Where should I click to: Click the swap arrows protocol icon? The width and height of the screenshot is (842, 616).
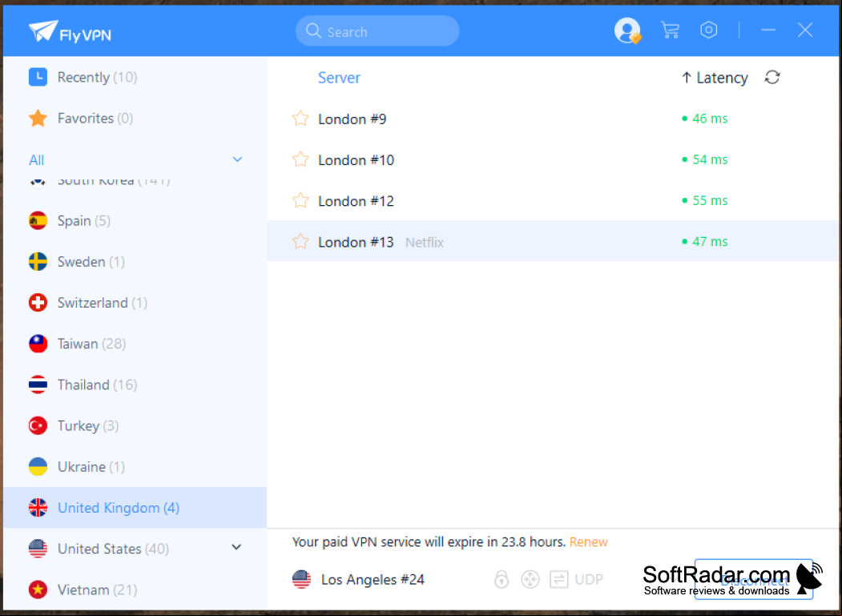tap(558, 579)
